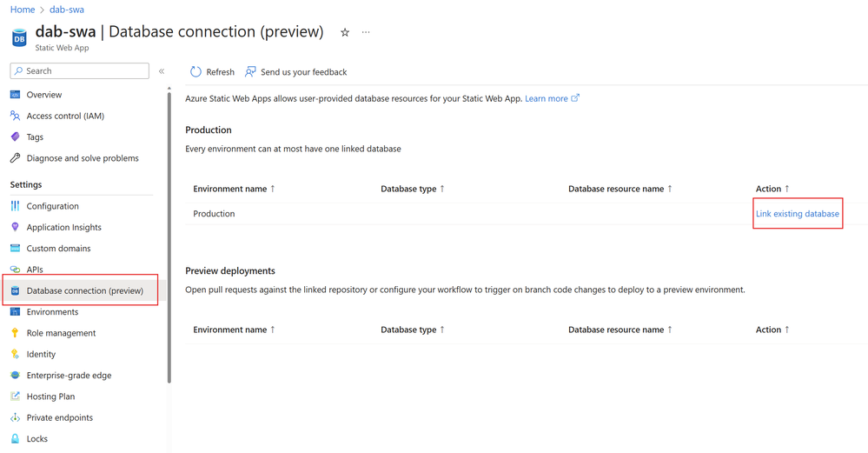Click the Application Insights lightbulb icon
Screen dimensions: 868x453
click(15, 227)
